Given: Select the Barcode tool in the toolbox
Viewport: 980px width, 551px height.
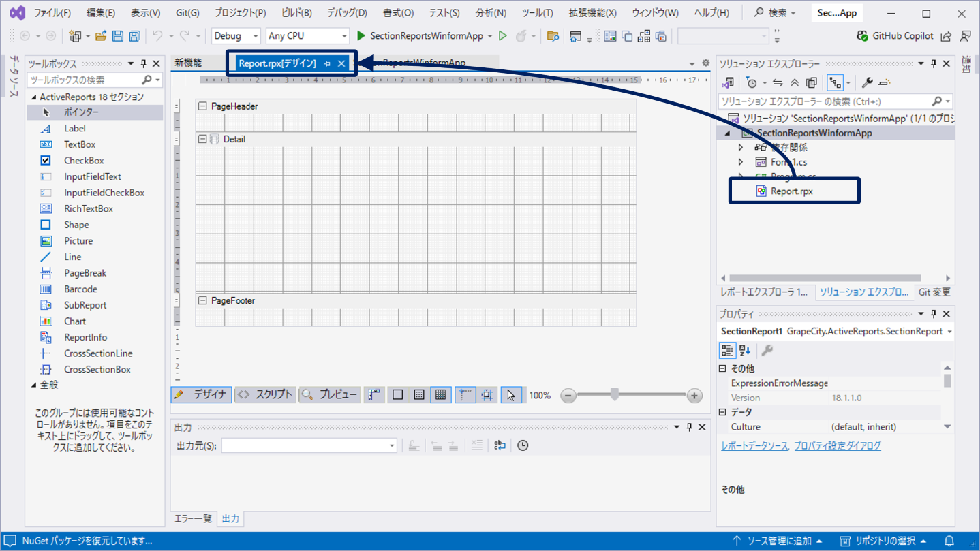Looking at the screenshot, I should pyautogui.click(x=80, y=289).
